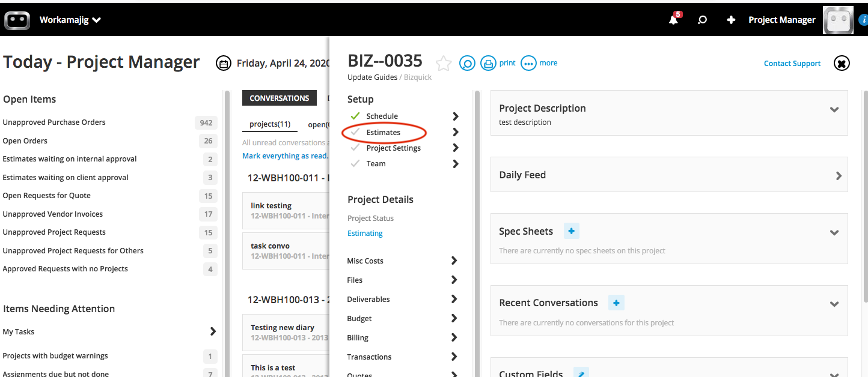Open the task convo conversation
Image resolution: width=868 pixels, height=377 pixels.
tap(286, 250)
